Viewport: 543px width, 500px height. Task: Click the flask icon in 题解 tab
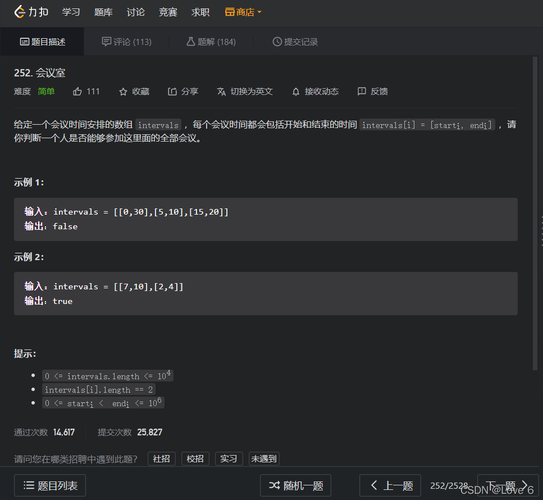(x=191, y=42)
